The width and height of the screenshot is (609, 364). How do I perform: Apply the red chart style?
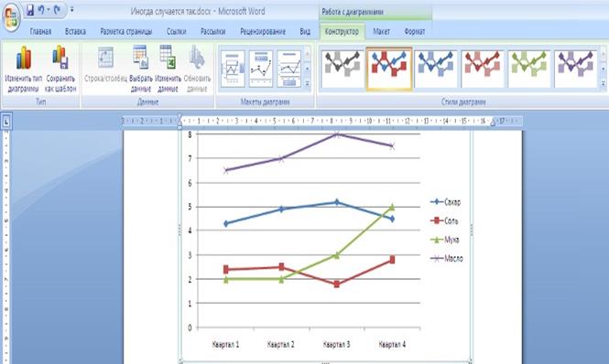coord(483,69)
